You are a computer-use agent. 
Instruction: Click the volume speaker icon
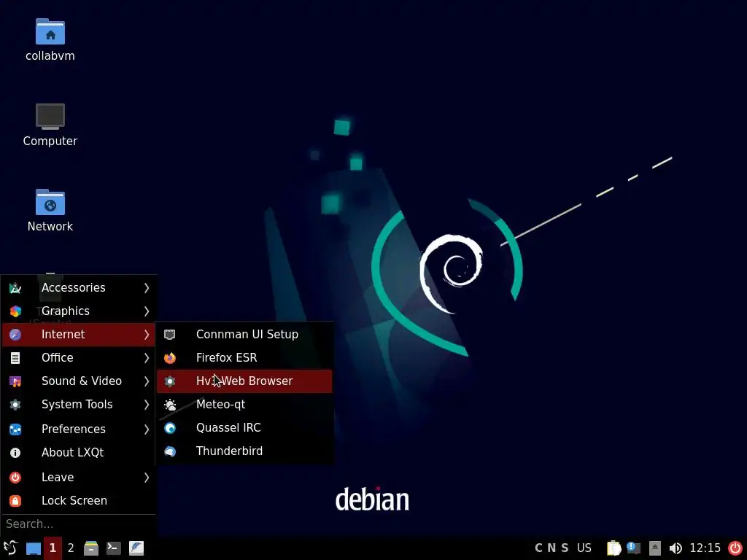(x=676, y=548)
